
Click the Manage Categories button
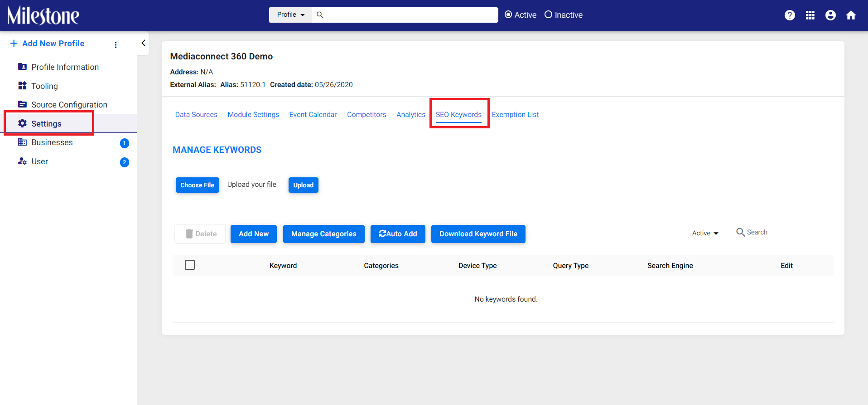point(324,234)
